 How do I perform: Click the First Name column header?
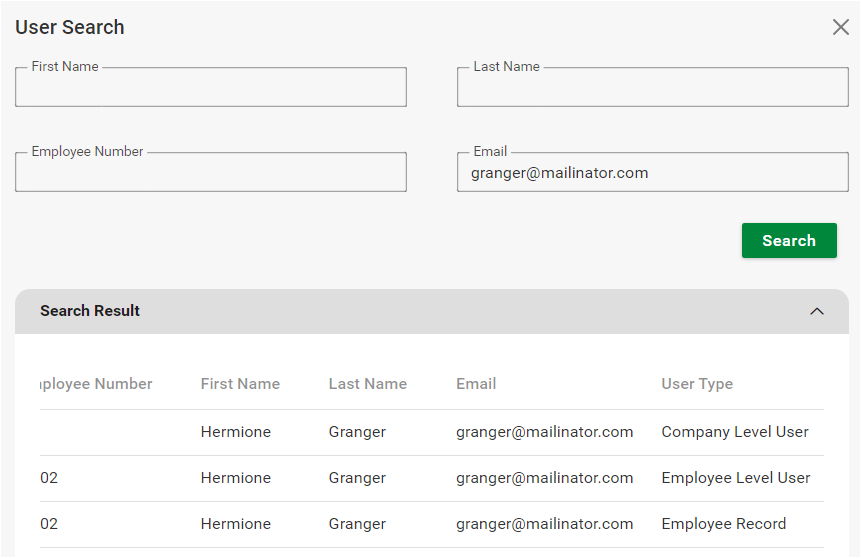pyautogui.click(x=240, y=384)
